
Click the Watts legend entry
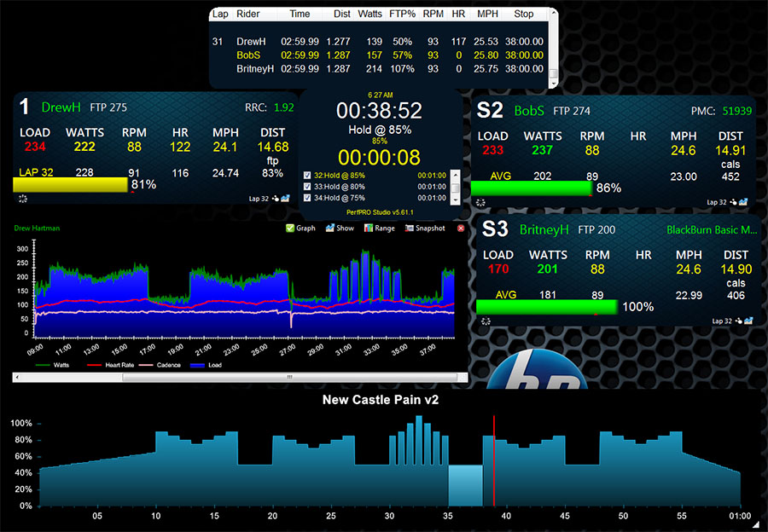[52, 365]
